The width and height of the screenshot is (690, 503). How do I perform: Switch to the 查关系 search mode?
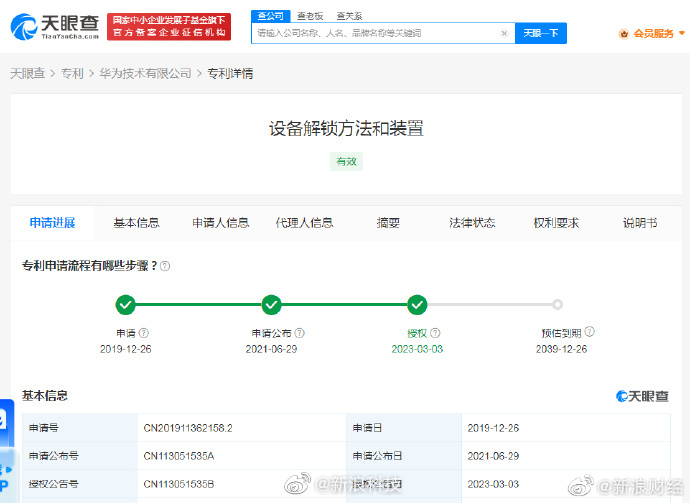[349, 16]
